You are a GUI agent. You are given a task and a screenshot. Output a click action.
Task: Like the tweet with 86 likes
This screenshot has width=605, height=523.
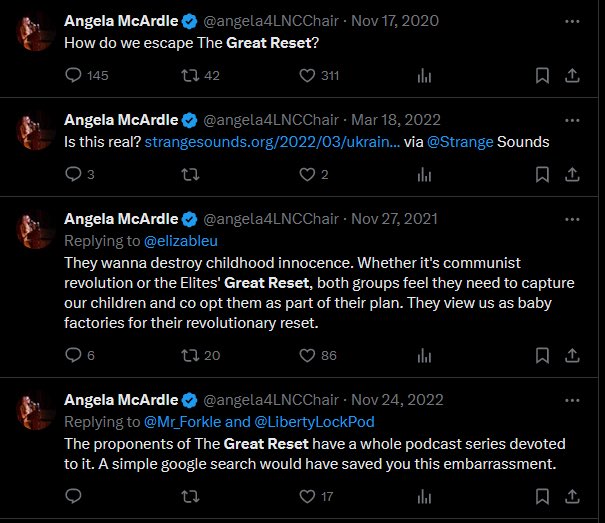click(307, 355)
